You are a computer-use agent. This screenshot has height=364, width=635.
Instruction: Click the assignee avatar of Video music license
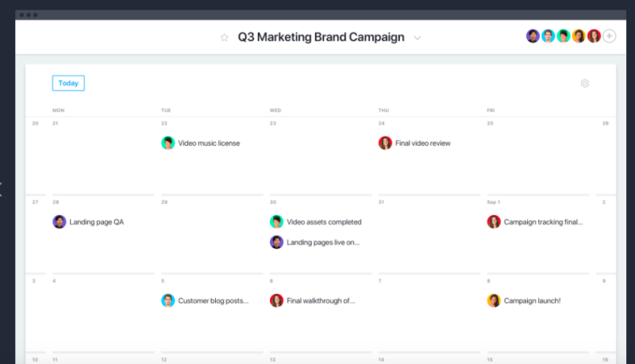(168, 143)
